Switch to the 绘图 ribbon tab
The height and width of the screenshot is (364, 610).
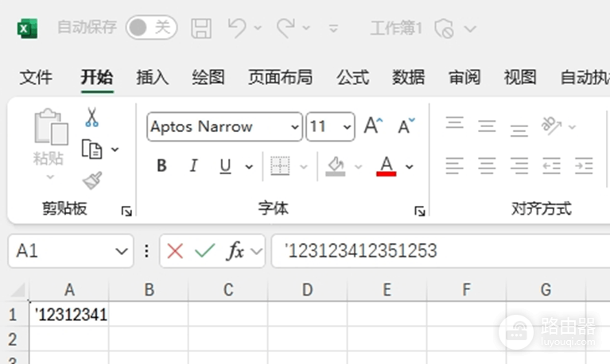208,77
